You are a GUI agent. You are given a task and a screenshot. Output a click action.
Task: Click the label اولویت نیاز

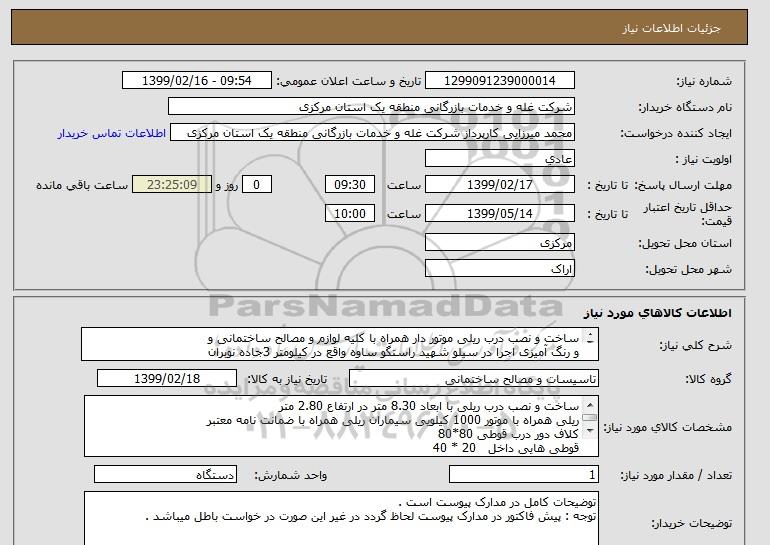(x=704, y=159)
